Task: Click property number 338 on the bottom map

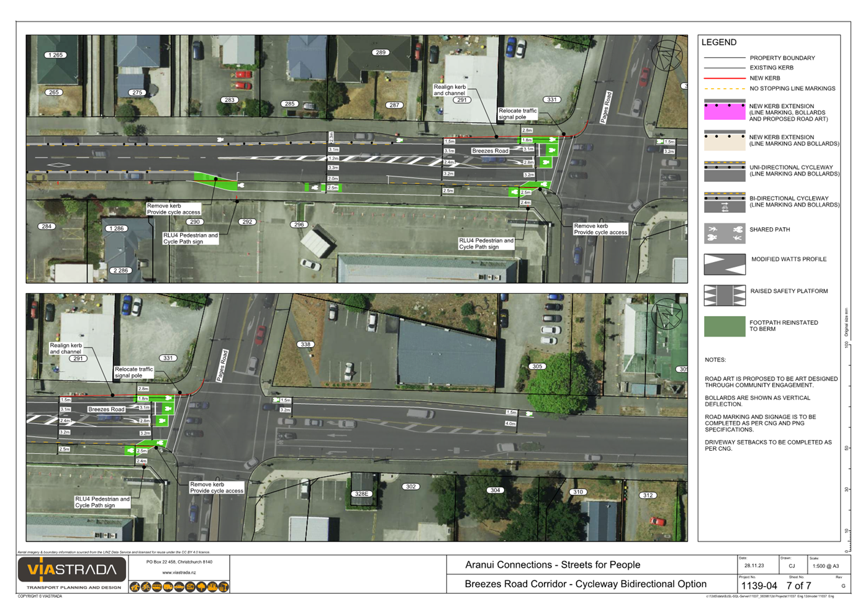Action: coord(305,344)
